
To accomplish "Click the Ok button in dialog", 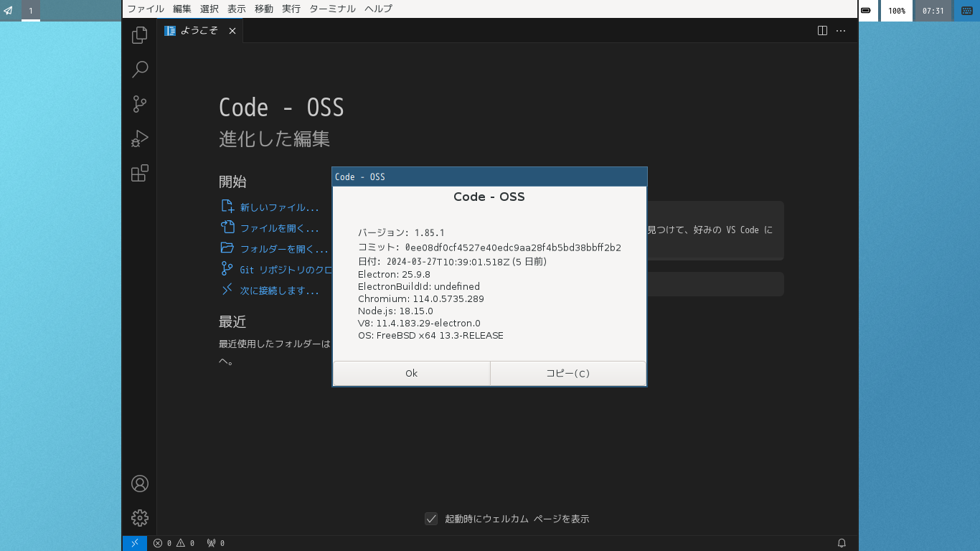I will [x=411, y=373].
